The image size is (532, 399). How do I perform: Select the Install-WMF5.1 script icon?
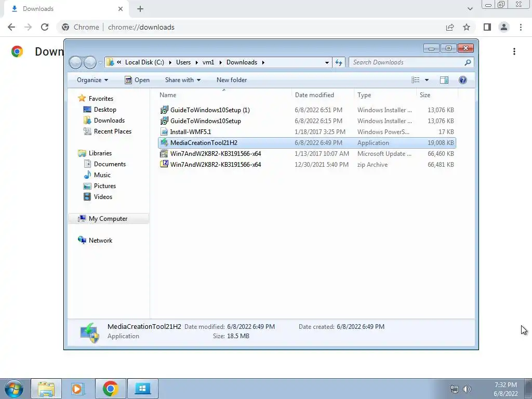[164, 131]
